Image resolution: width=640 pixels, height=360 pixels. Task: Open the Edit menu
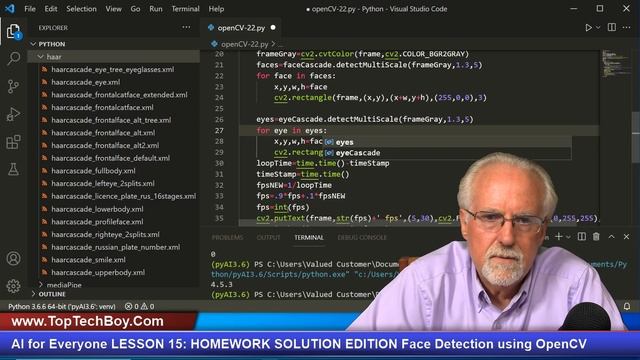coord(51,9)
